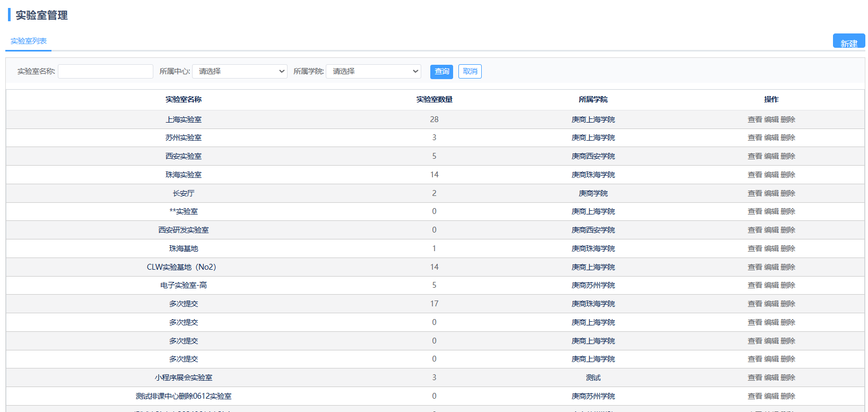
Task: Click the 实验室名称 column header
Action: pyautogui.click(x=184, y=99)
